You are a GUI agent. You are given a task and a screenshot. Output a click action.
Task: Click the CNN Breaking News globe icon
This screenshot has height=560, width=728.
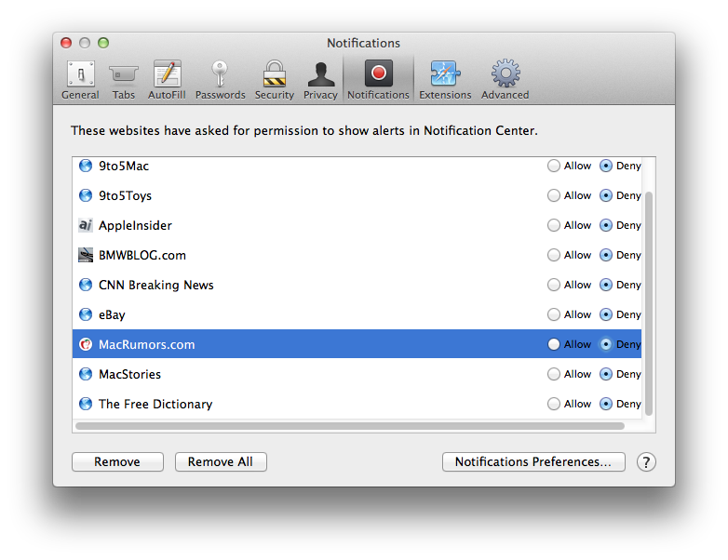click(x=86, y=285)
